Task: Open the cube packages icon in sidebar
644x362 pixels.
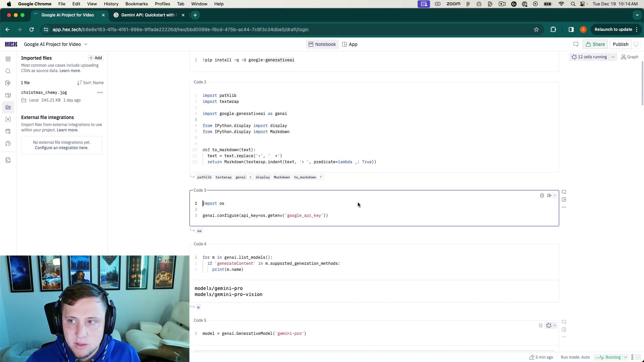Action: 8,95
